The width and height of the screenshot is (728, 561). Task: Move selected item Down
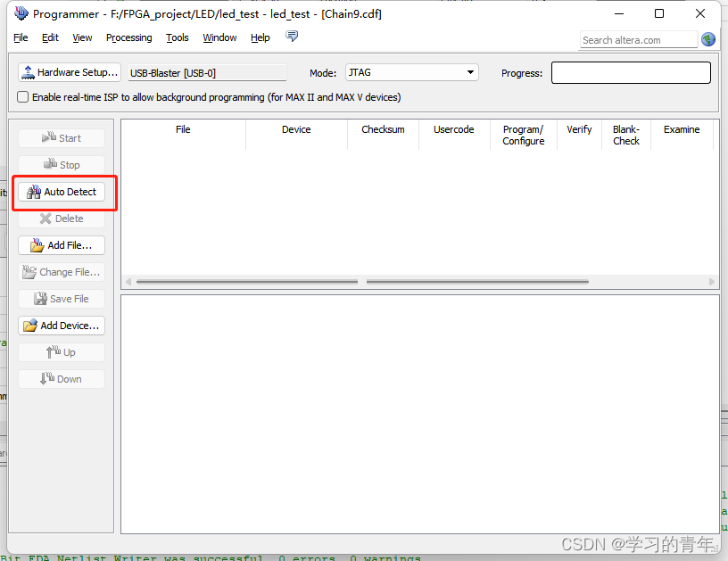click(61, 379)
